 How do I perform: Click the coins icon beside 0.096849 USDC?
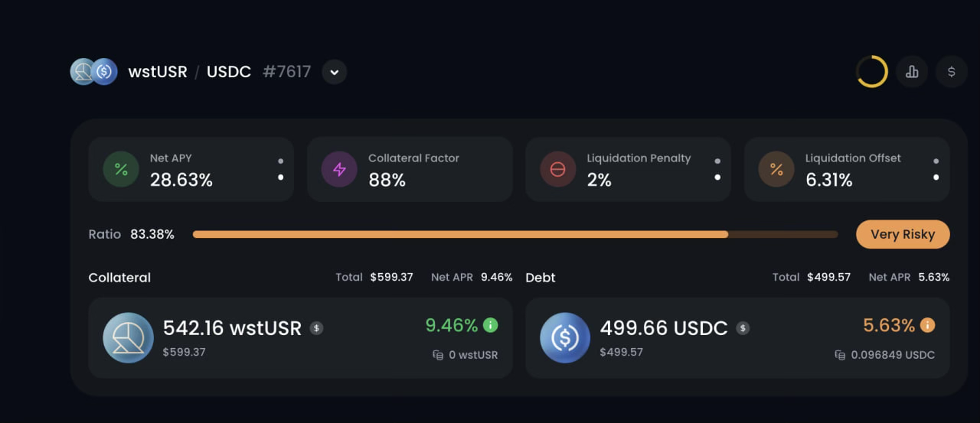[840, 355]
